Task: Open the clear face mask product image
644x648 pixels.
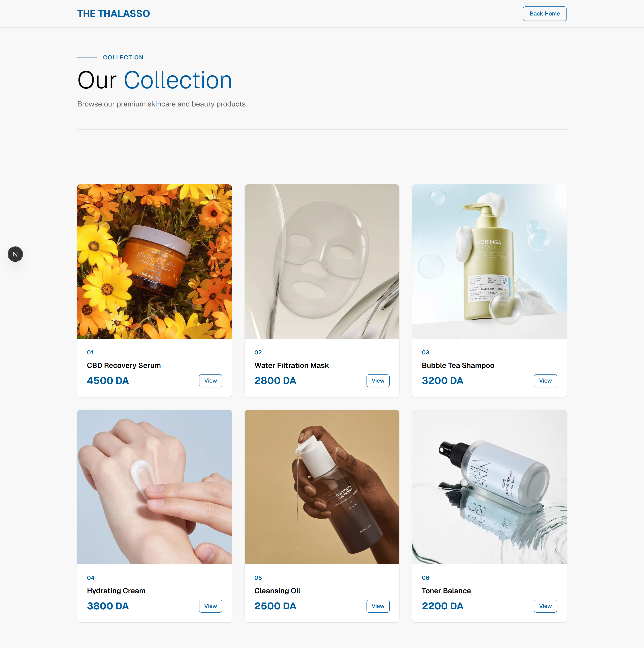Action: (x=322, y=262)
